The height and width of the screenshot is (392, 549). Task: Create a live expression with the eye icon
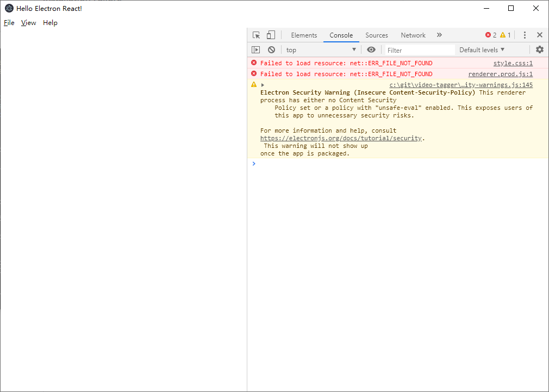click(371, 49)
